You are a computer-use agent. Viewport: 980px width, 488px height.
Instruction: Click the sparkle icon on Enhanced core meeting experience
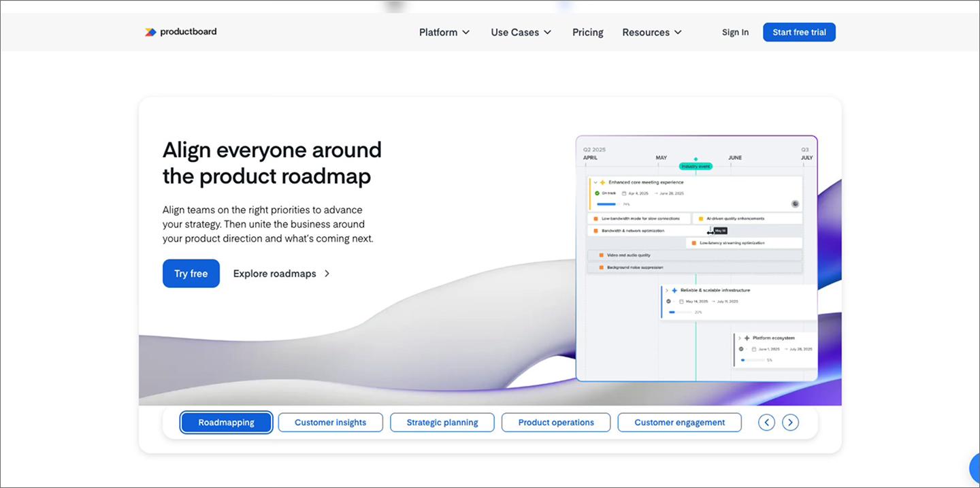tap(602, 182)
